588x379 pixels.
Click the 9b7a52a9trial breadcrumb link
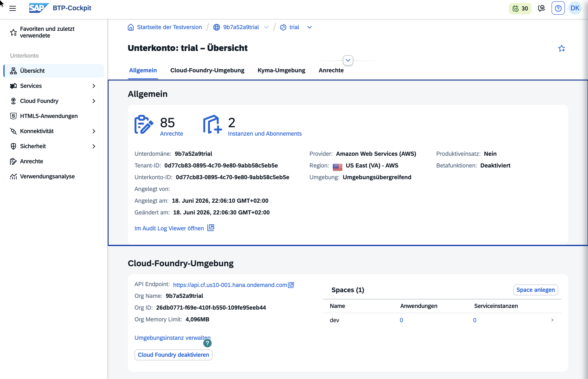point(241,27)
